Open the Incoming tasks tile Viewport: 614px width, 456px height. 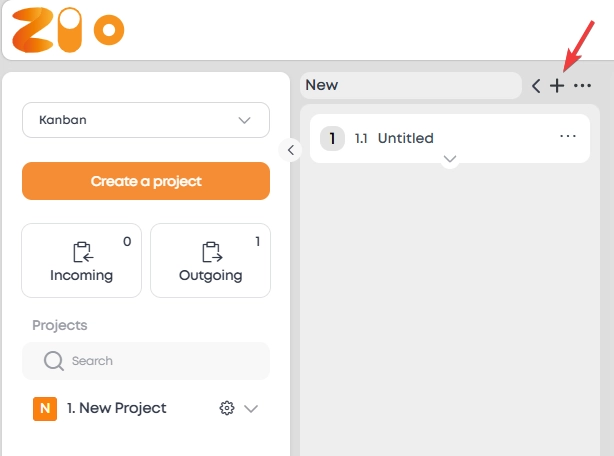click(x=81, y=260)
